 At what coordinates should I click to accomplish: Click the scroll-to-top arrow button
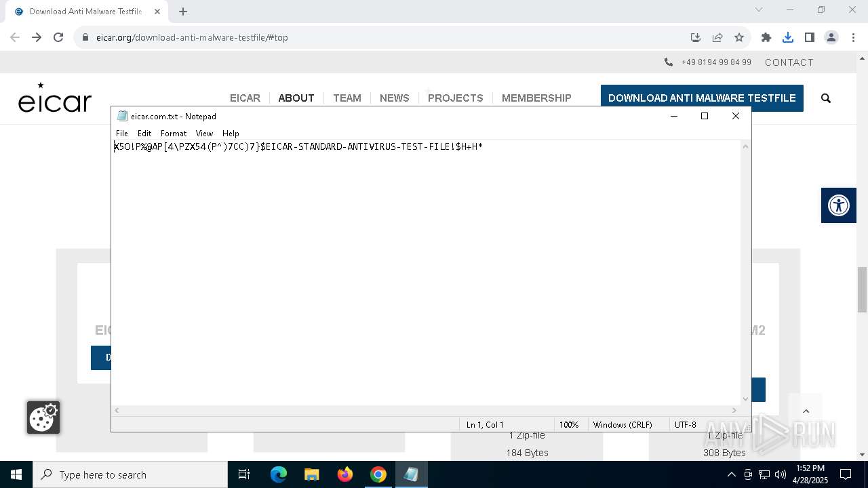(806, 411)
